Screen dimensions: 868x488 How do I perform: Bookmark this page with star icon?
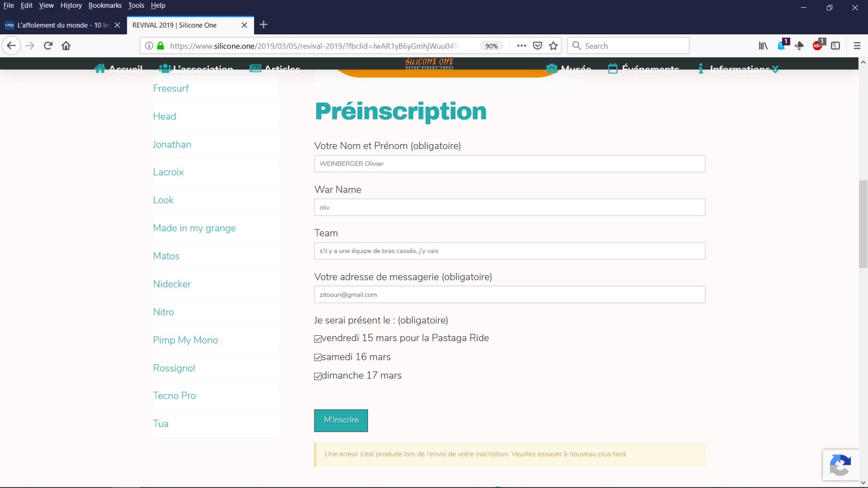point(553,46)
